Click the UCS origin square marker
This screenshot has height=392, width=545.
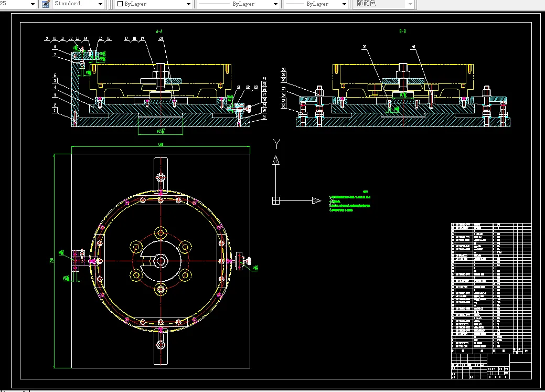click(275, 200)
